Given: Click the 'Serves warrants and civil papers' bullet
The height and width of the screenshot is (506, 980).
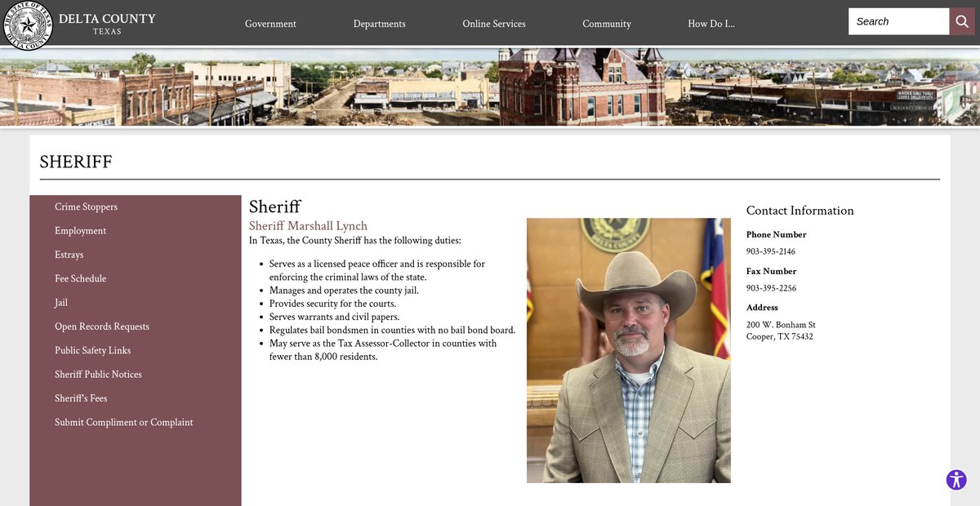Looking at the screenshot, I should 334,317.
